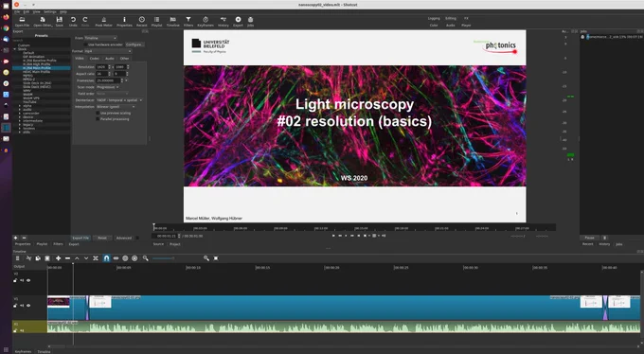Click the export Reset button
This screenshot has height=354, width=644.
[102, 238]
